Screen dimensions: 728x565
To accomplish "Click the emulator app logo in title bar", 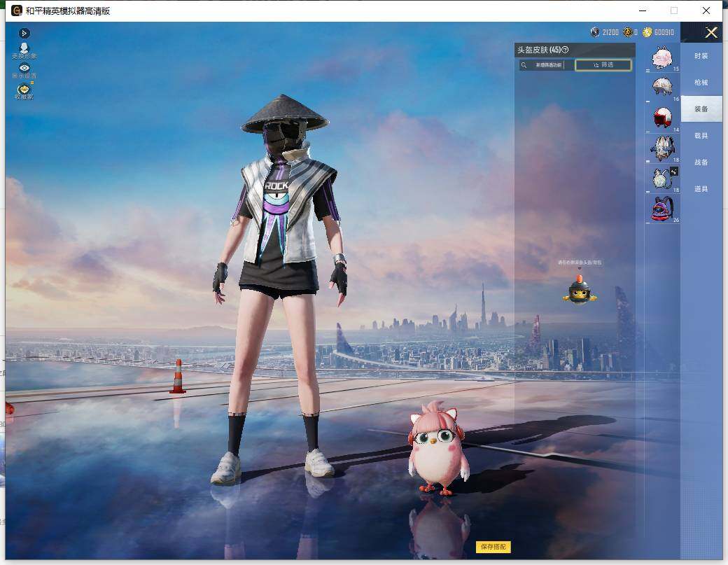I will click(17, 11).
